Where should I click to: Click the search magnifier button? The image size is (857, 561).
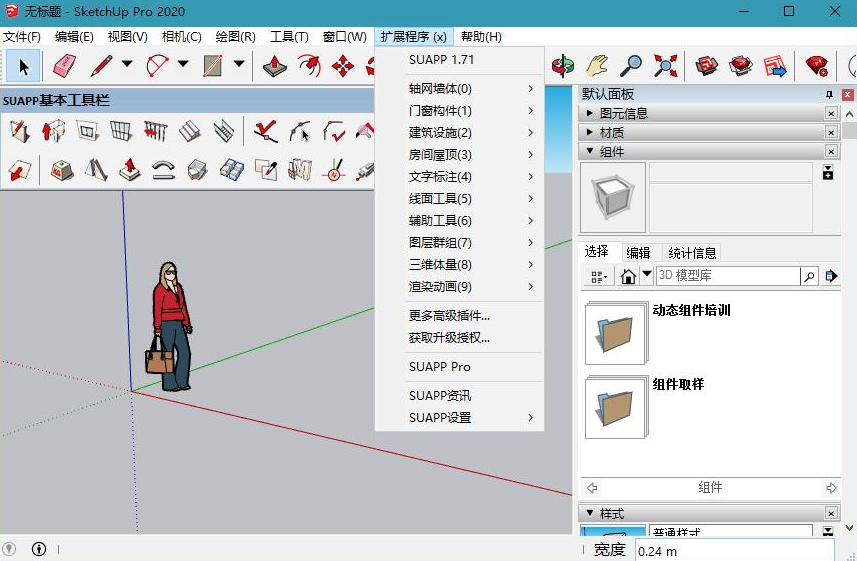click(x=809, y=276)
